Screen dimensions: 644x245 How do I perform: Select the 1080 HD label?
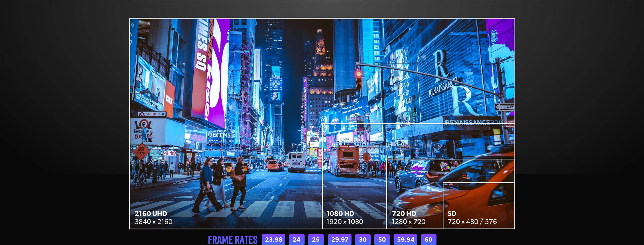340,213
